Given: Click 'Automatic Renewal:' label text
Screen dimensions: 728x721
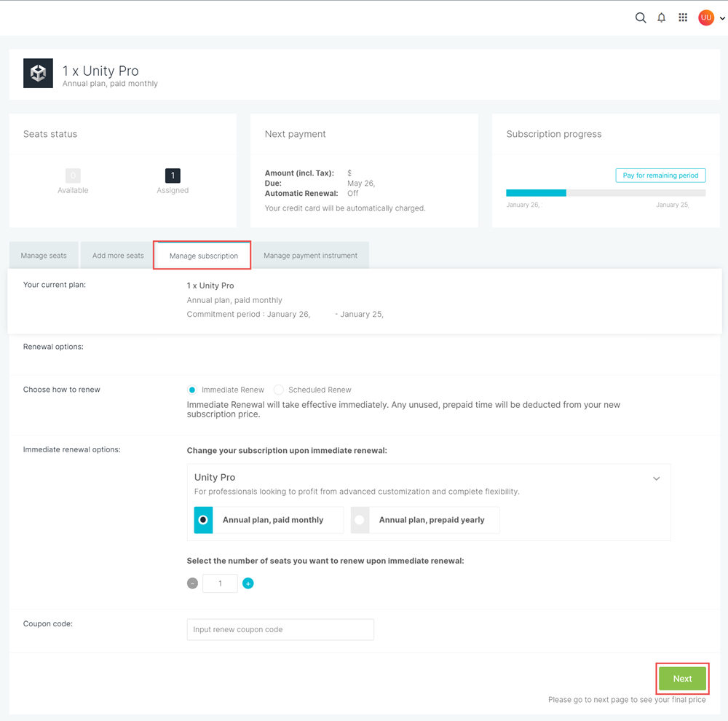Looking at the screenshot, I should coord(301,193).
